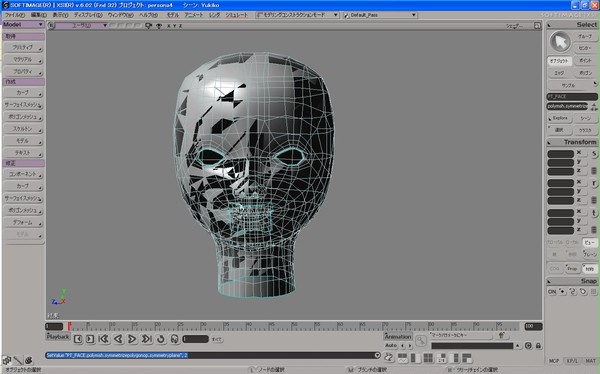Click the センター (Center) select button
Image resolution: width=600 pixels, height=374 pixels.
pyautogui.click(x=585, y=48)
